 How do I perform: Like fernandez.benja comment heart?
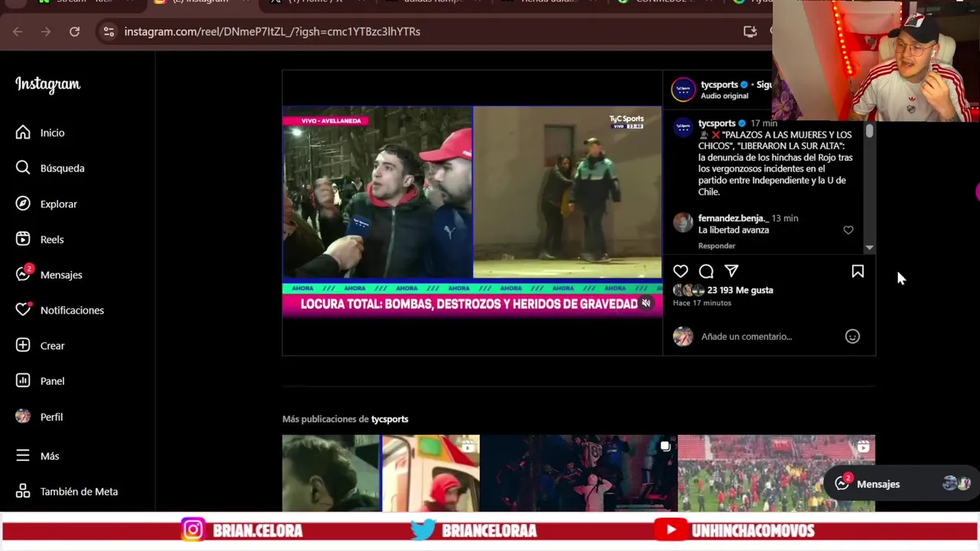click(848, 230)
